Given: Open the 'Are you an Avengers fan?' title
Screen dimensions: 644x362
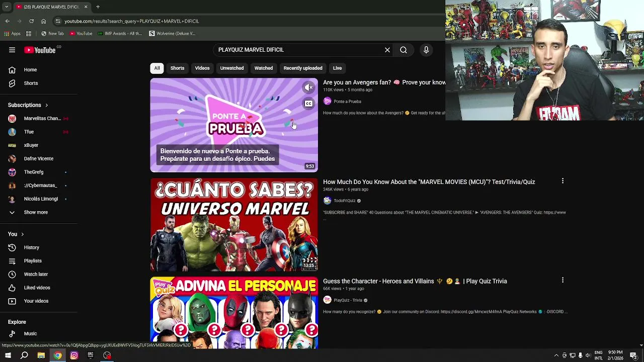Looking at the screenshot, I should point(384,82).
